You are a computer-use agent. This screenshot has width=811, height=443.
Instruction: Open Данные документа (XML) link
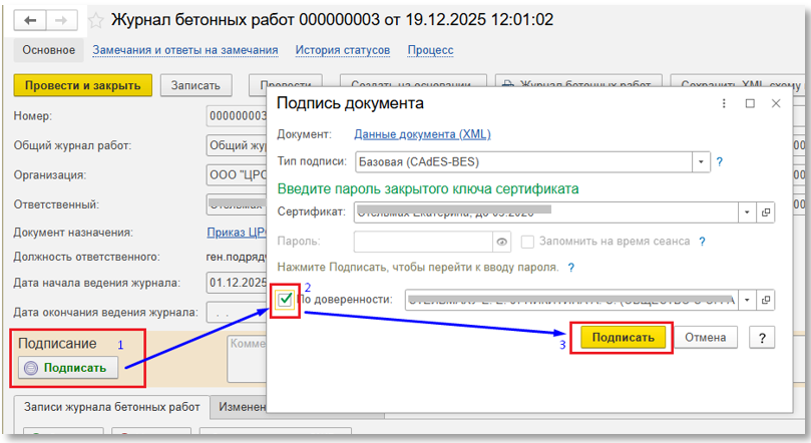(422, 134)
